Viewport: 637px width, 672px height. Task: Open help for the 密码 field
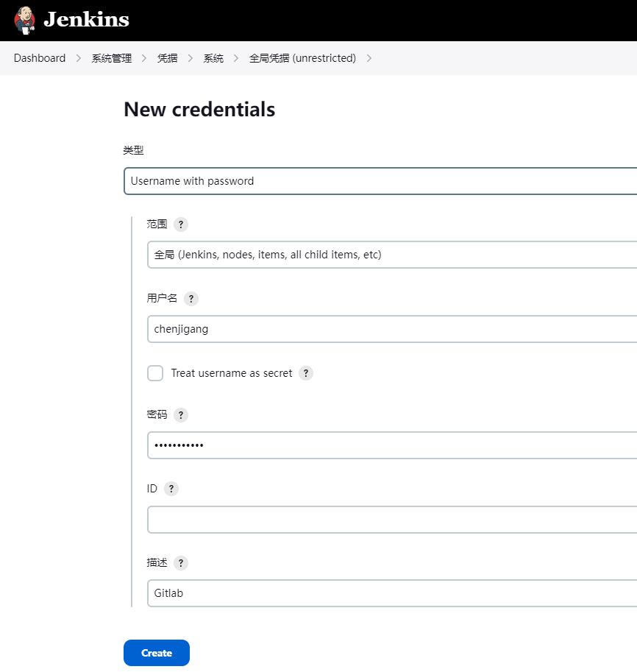[x=179, y=415]
